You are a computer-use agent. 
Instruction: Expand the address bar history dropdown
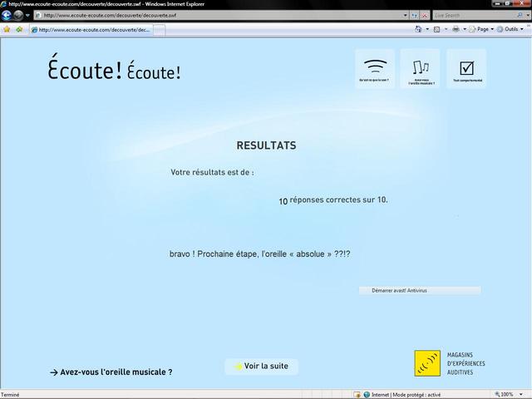tap(405, 15)
